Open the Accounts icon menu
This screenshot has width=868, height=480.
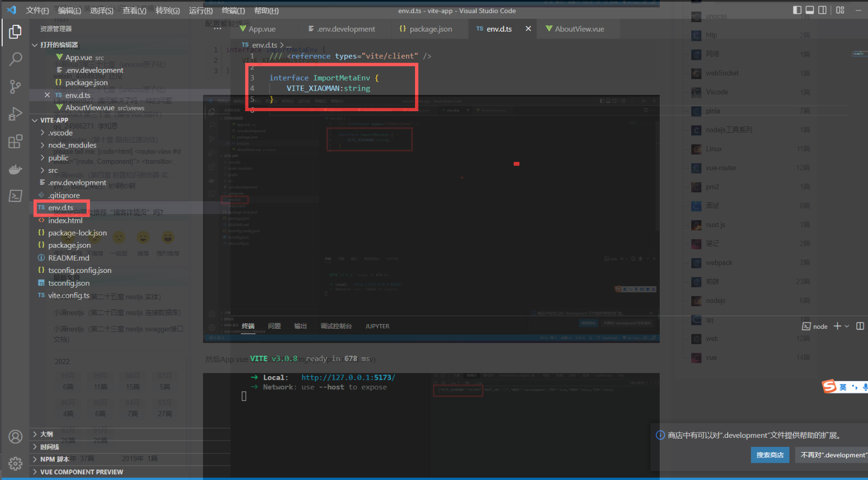[x=15, y=436]
